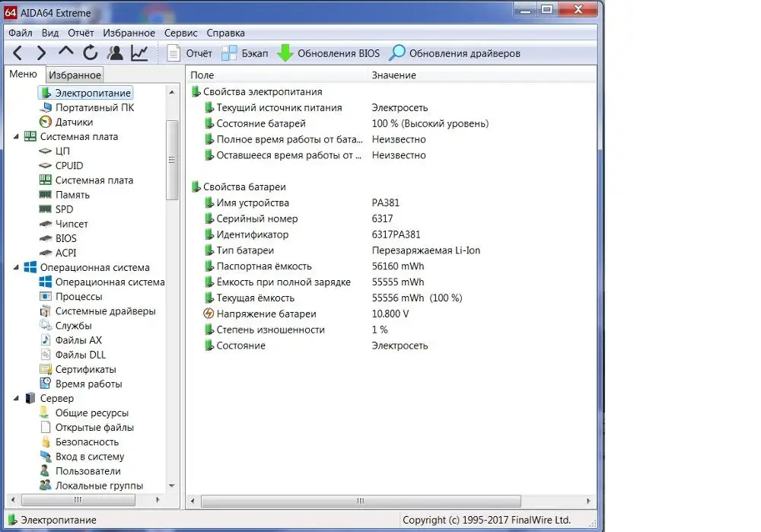
Task: Select Датчики in the tree
Action: (66, 122)
